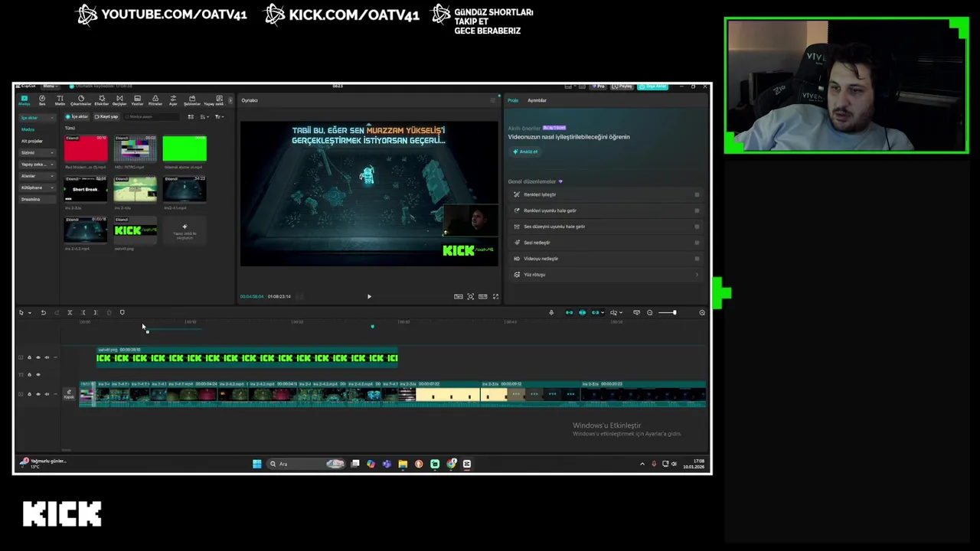Check the Renkleri iyileştir option
This screenshot has height=551, width=980.
click(x=697, y=194)
